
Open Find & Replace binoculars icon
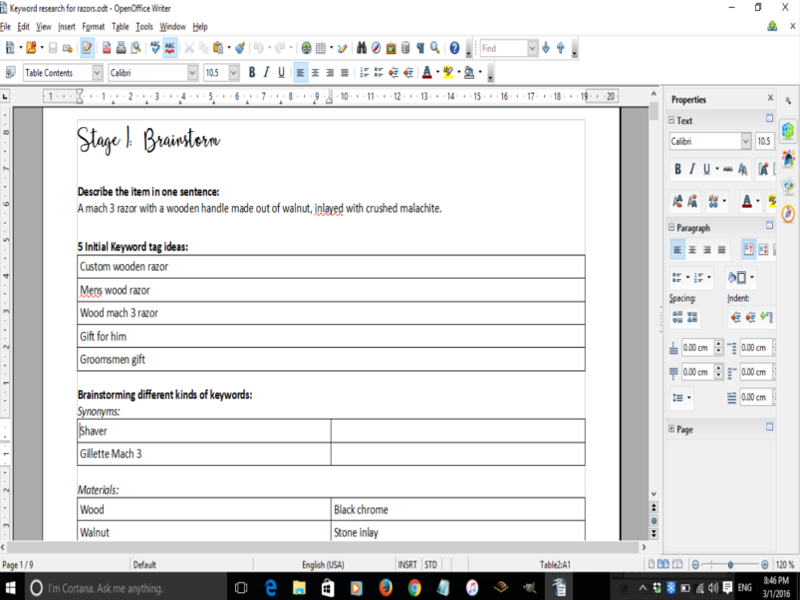point(362,48)
